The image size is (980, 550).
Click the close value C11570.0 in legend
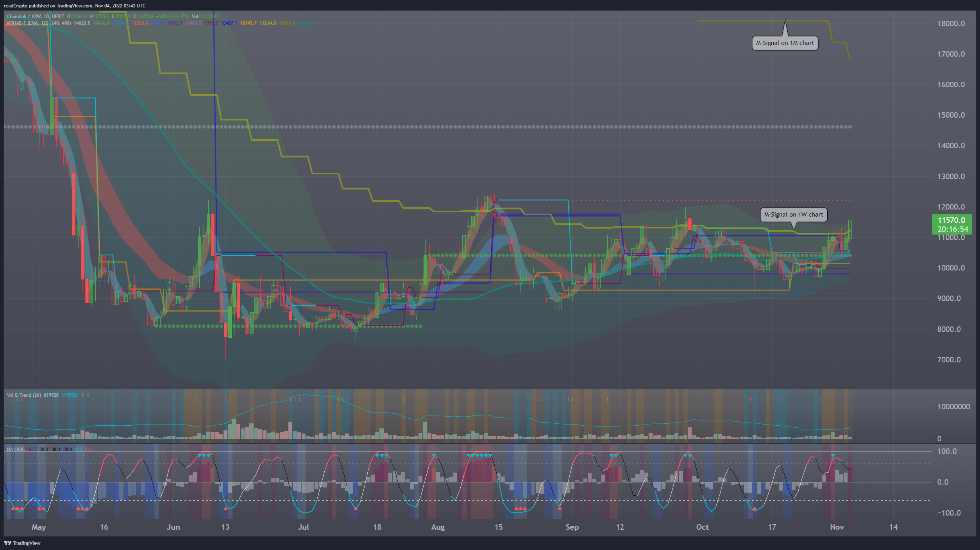(143, 16)
